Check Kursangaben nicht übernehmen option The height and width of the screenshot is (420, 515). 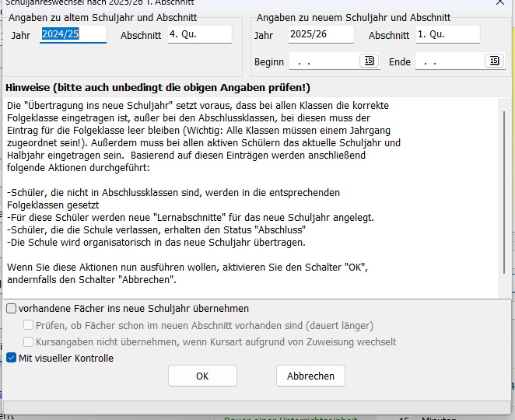(28, 341)
